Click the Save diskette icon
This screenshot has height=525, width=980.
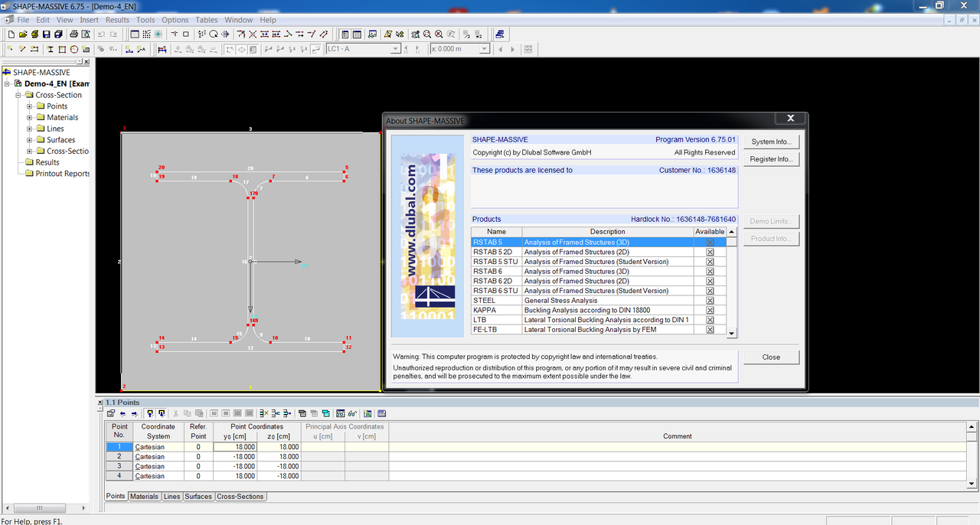coord(47,34)
